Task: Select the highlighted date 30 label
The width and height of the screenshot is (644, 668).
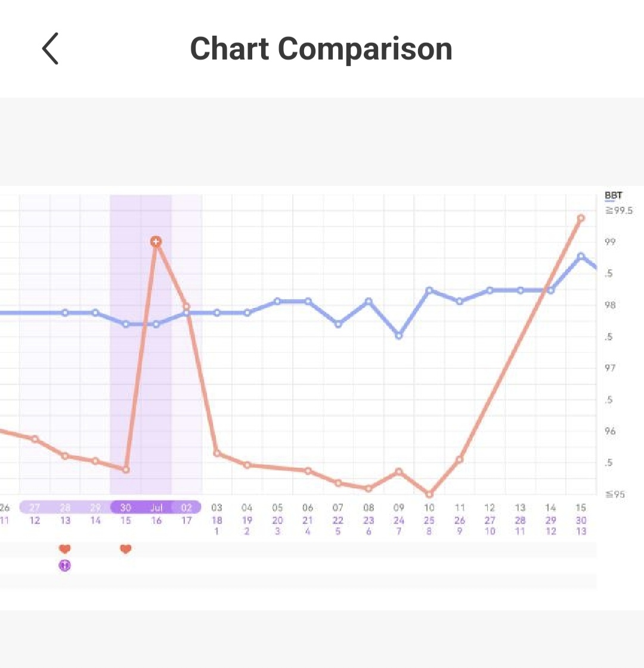Action: [125, 508]
